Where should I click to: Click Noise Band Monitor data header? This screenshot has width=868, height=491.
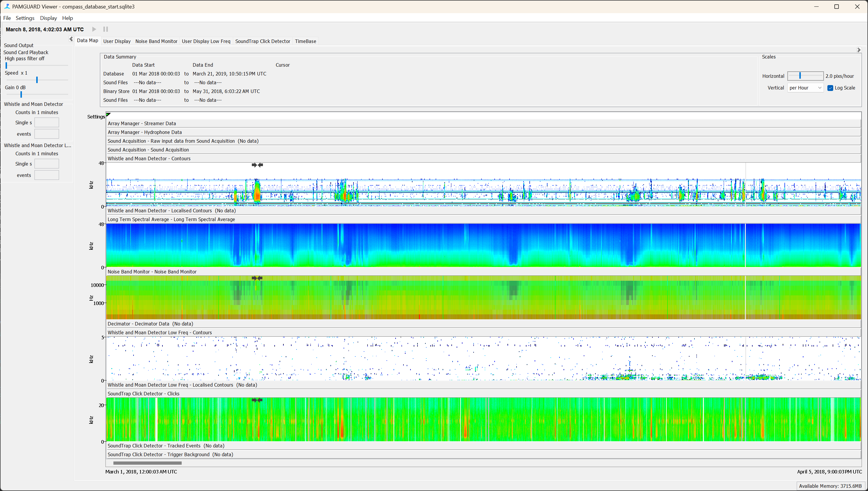pyautogui.click(x=484, y=271)
